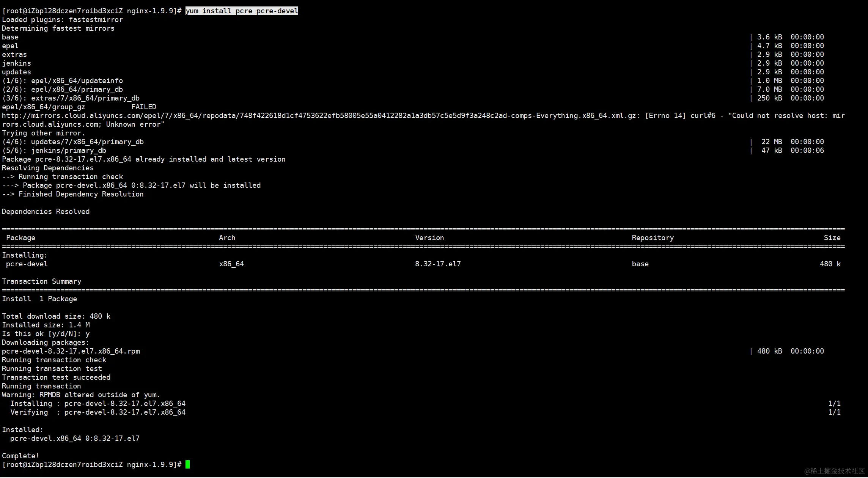Click the '480 kB' download progress value
Viewport: 868px width, 478px height.
[x=770, y=351]
